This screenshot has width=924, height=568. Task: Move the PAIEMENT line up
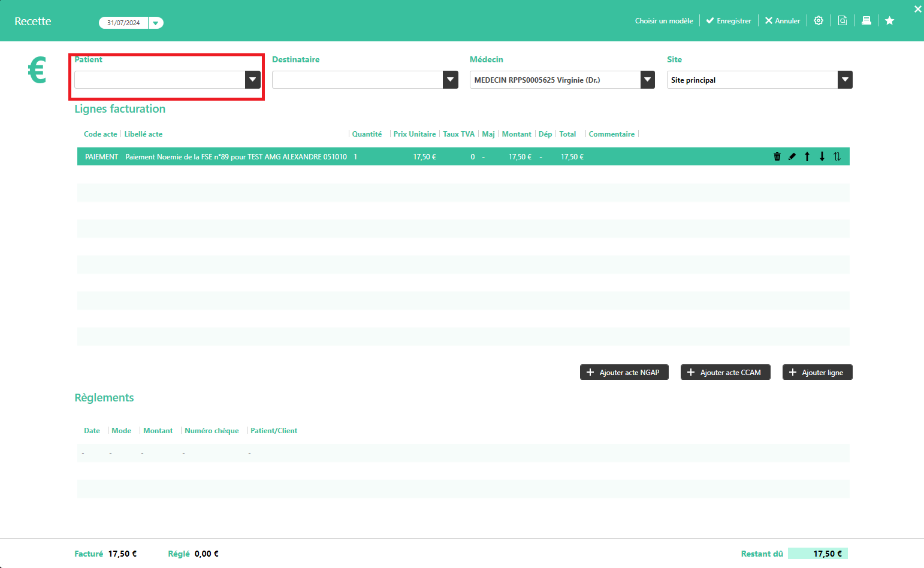tap(807, 156)
